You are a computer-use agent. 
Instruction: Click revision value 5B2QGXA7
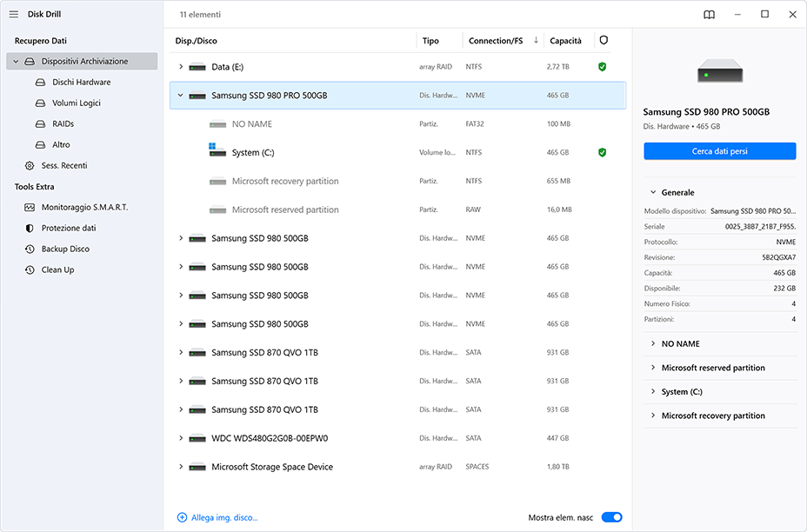(778, 257)
